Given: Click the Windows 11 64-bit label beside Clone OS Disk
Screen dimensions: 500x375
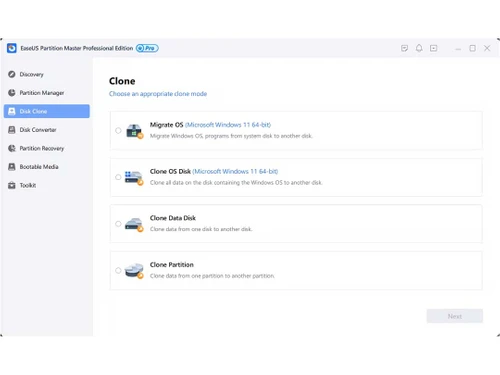Looking at the screenshot, I should 235,172.
